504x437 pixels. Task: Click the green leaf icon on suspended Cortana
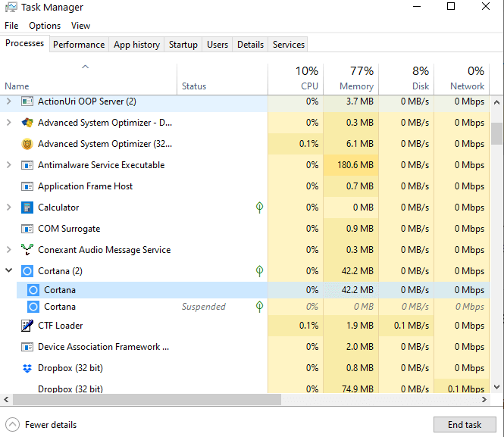[x=259, y=307]
